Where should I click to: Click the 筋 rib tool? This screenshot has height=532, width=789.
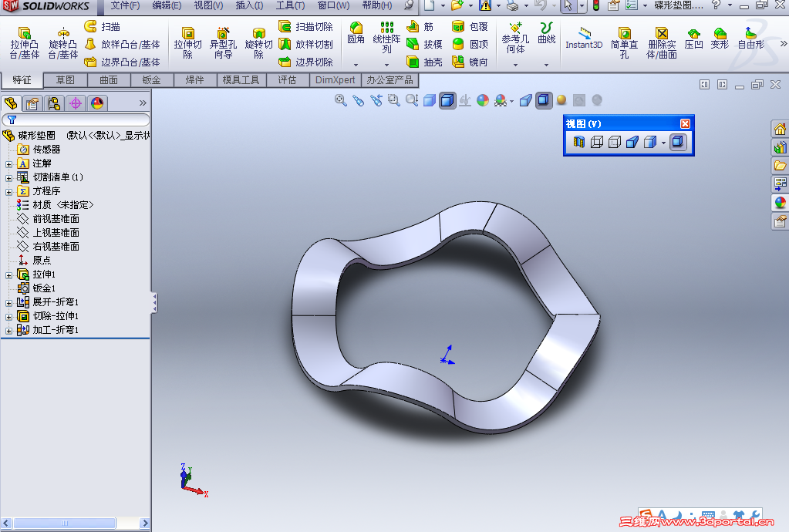[x=420, y=27]
